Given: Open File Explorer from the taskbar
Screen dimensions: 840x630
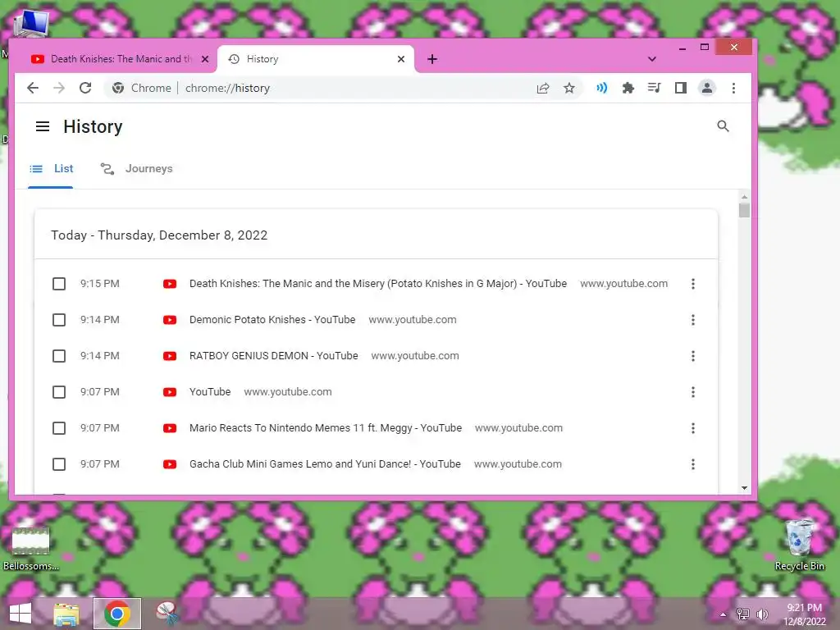Looking at the screenshot, I should 66,614.
